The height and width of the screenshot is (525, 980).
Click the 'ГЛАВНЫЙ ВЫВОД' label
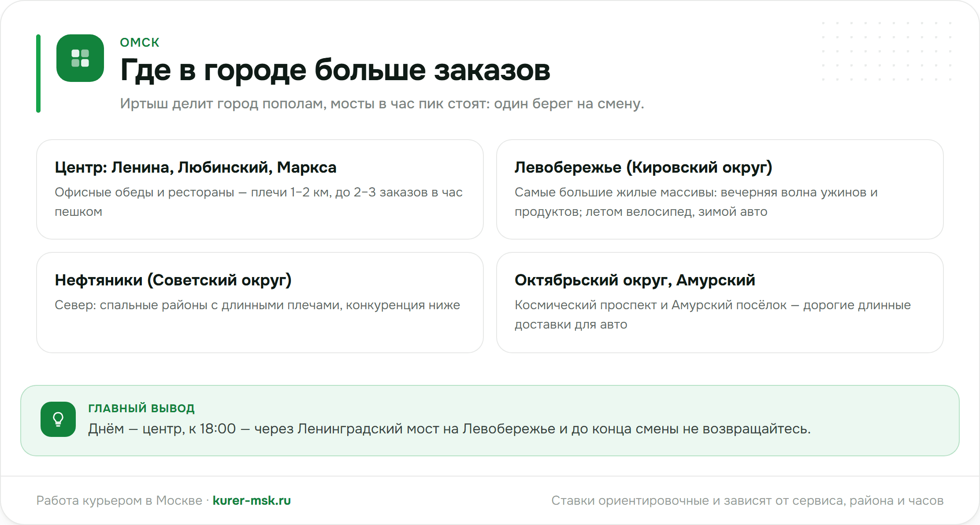pyautogui.click(x=141, y=408)
